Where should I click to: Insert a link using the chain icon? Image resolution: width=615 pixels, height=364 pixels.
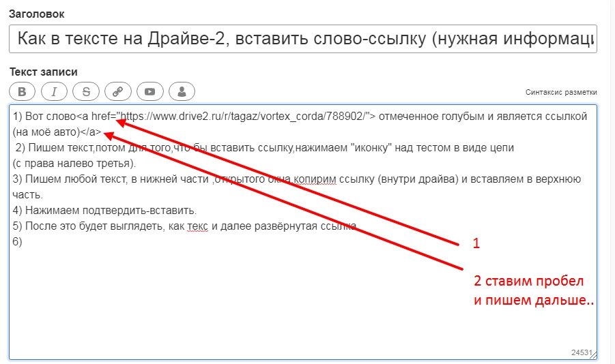pyautogui.click(x=117, y=92)
